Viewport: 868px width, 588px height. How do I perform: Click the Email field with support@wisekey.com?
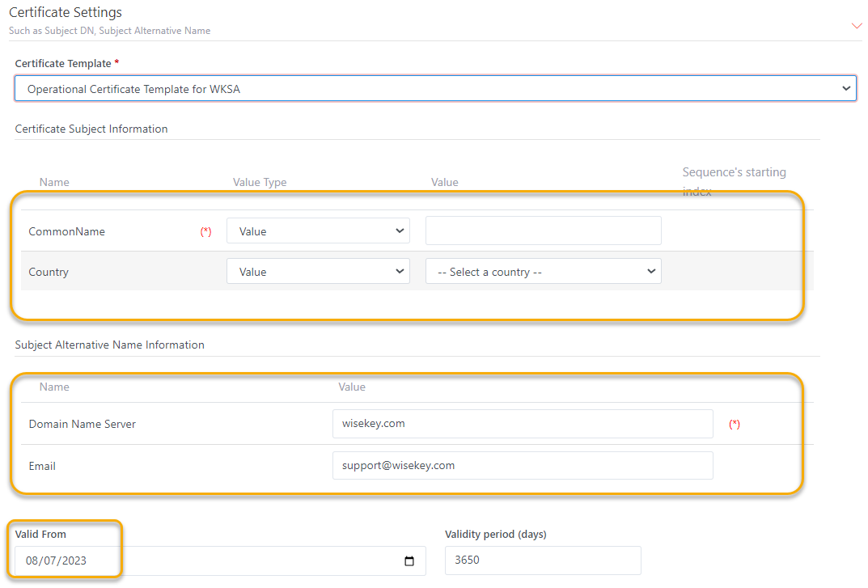(522, 465)
